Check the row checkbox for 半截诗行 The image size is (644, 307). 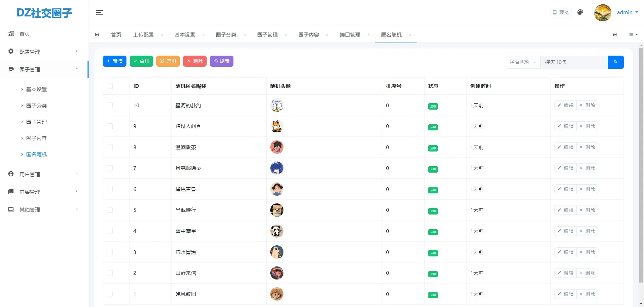pos(110,210)
